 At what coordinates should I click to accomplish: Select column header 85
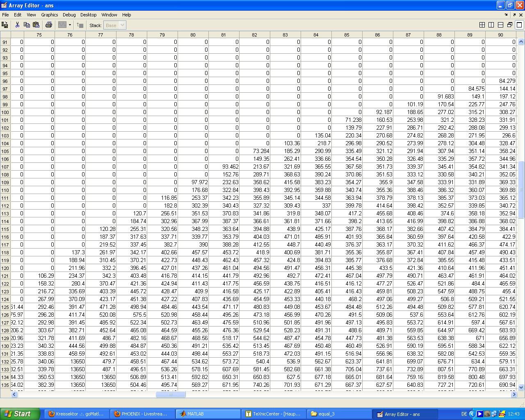coord(347,35)
